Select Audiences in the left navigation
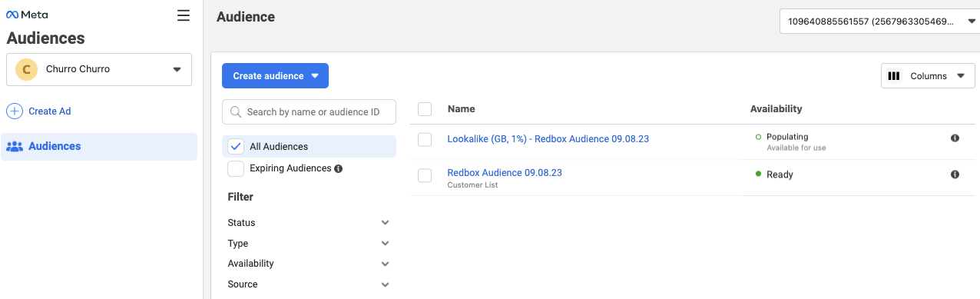The image size is (980, 299). (x=98, y=146)
